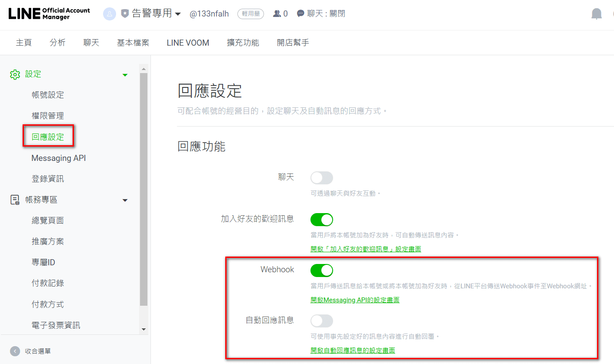Click the notification bell icon
Image resolution: width=614 pixels, height=364 pixels.
(x=596, y=14)
